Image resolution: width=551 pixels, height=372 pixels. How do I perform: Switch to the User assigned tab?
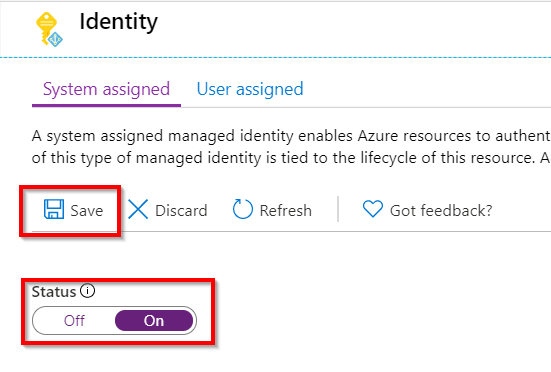tap(250, 89)
